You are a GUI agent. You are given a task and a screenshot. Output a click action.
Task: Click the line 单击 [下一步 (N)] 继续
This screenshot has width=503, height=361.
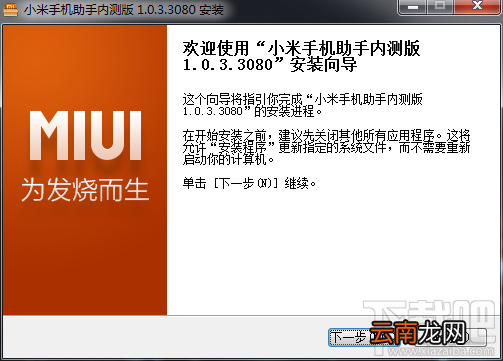(x=249, y=183)
